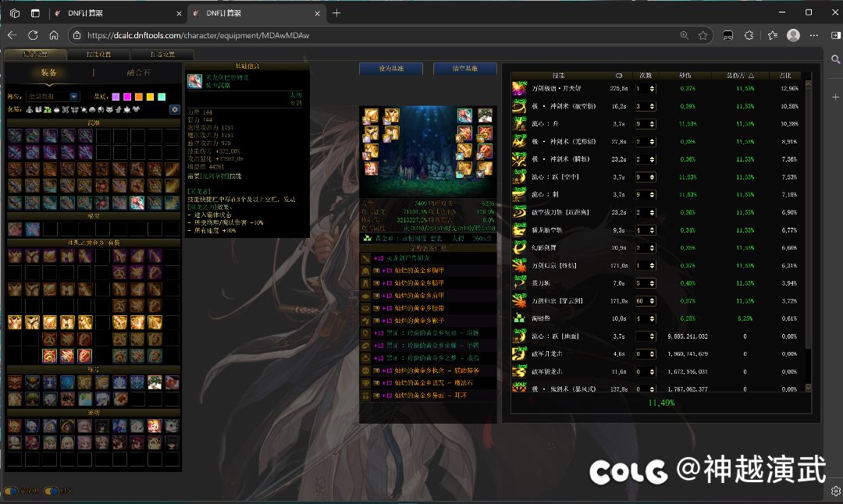Click the 万剑归宗 [终结] skill icon
Image resolution: width=843 pixels, height=504 pixels.
(519, 265)
